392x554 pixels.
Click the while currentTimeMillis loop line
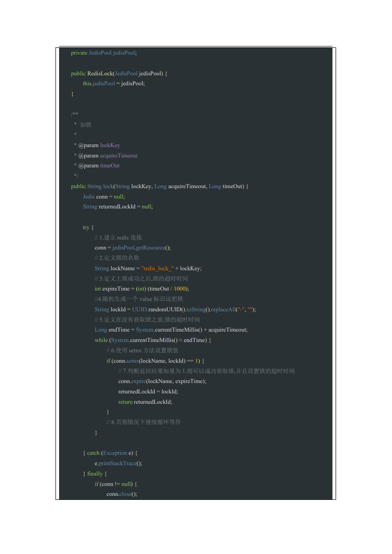coord(153,340)
